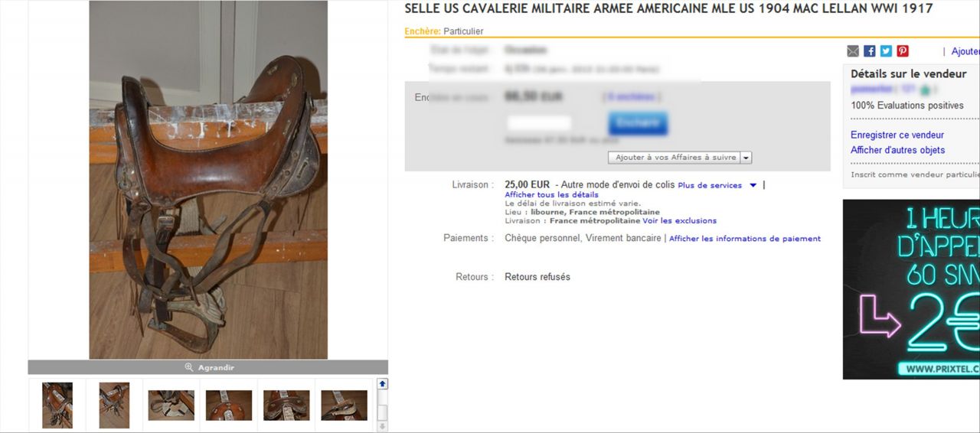Click the Prixtel advertisement banner
Screen dimensions: 980x433
(x=911, y=289)
